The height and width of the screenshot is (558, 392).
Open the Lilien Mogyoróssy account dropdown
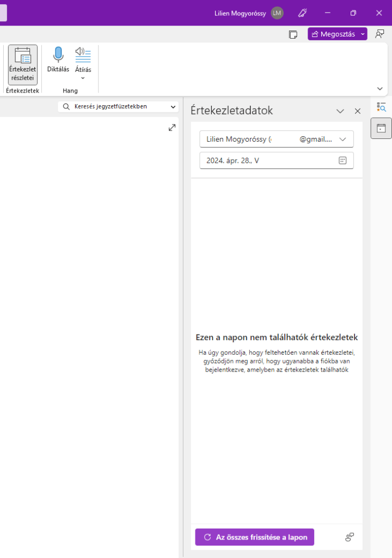tap(342, 139)
